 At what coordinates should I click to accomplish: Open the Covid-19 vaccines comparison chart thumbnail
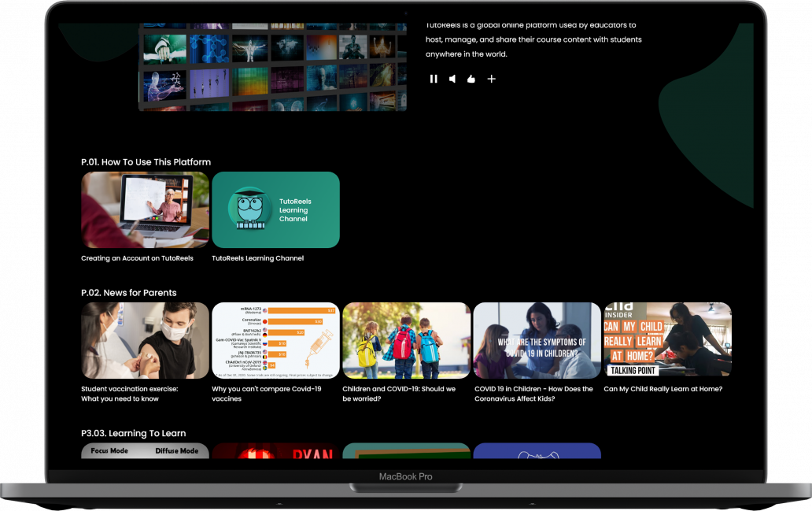coord(275,340)
